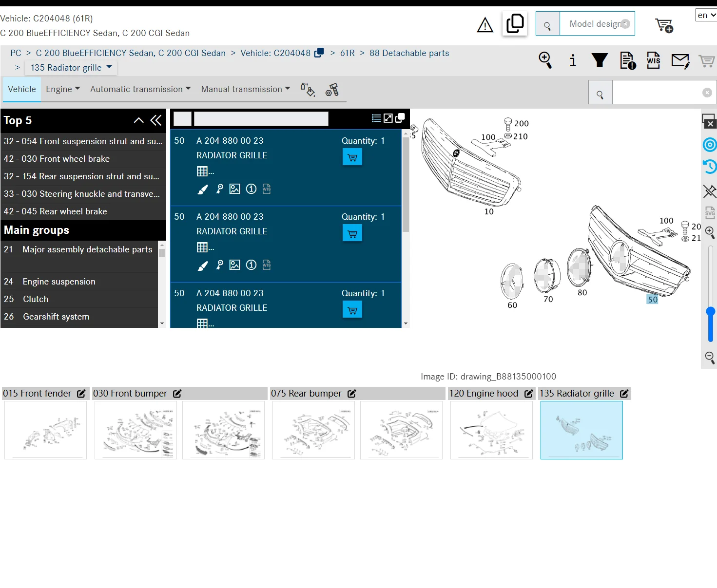
Task: Click the empty search field below the toolbar
Action: tap(664, 93)
